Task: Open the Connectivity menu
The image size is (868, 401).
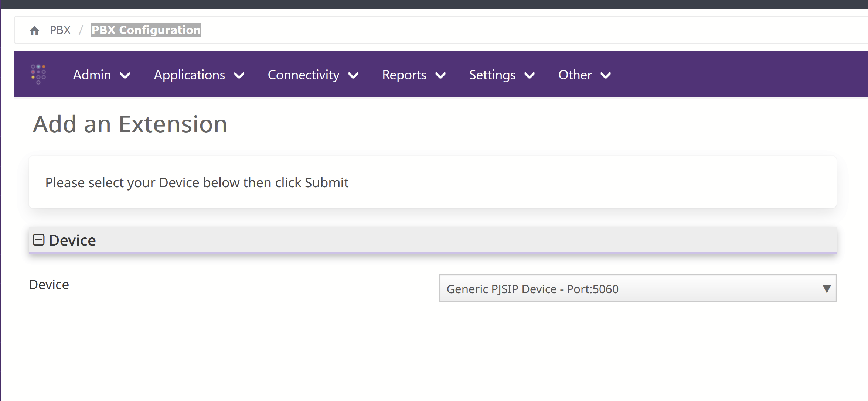Action: (x=313, y=75)
